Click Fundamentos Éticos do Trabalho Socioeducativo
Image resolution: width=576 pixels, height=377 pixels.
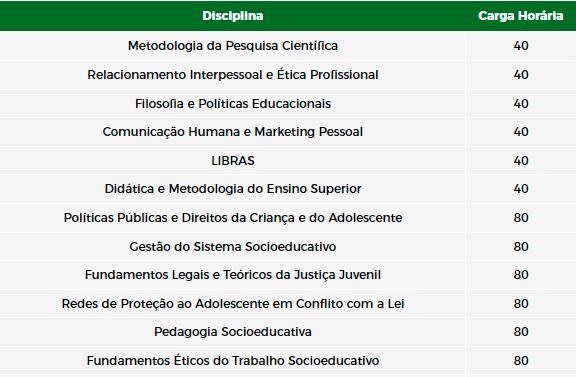pos(233,361)
